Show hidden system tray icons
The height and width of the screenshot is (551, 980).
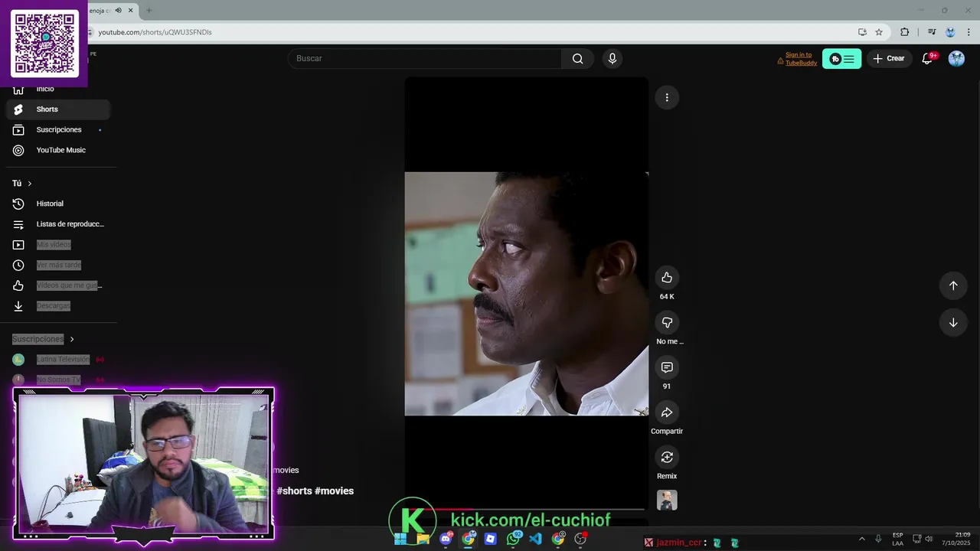861,539
